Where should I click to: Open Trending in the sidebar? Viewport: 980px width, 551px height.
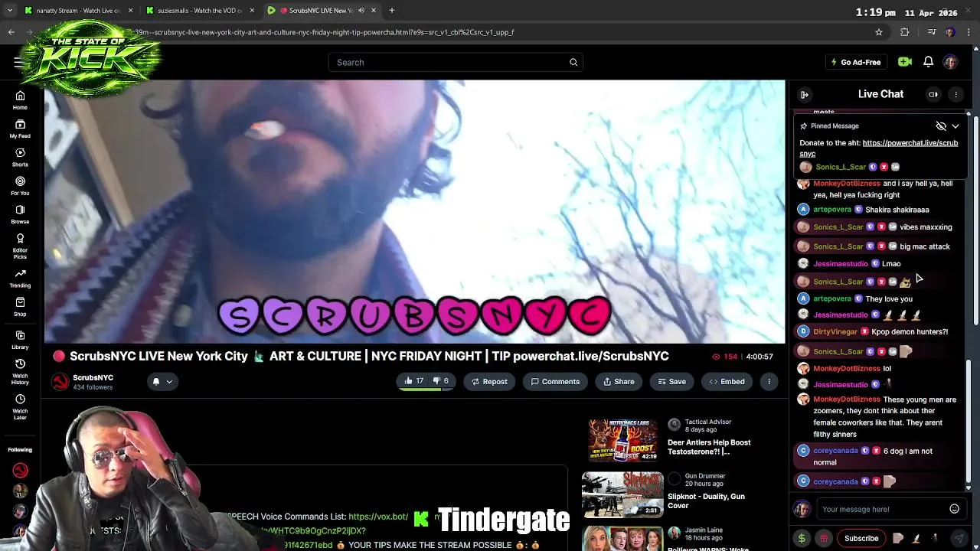pos(20,278)
